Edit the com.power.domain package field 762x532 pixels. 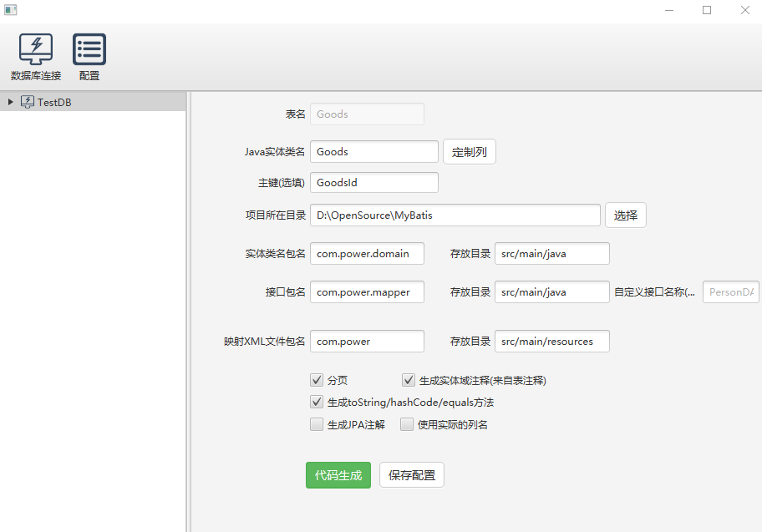[367, 253]
